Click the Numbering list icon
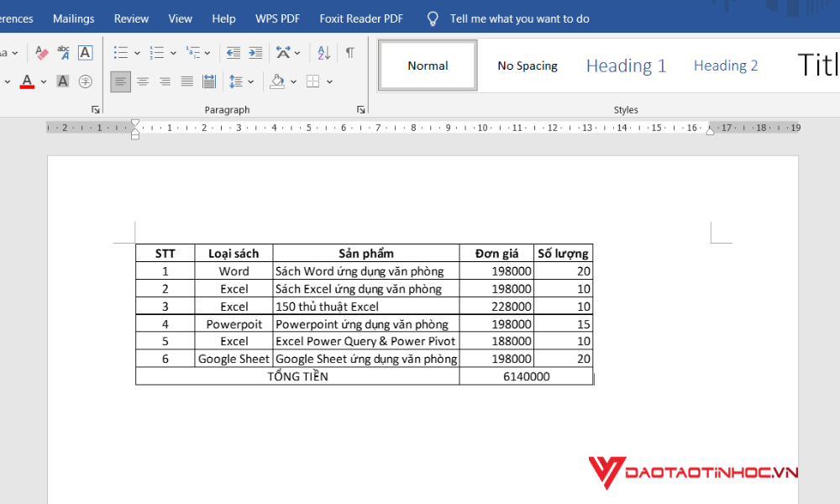The image size is (840, 504). (158, 51)
